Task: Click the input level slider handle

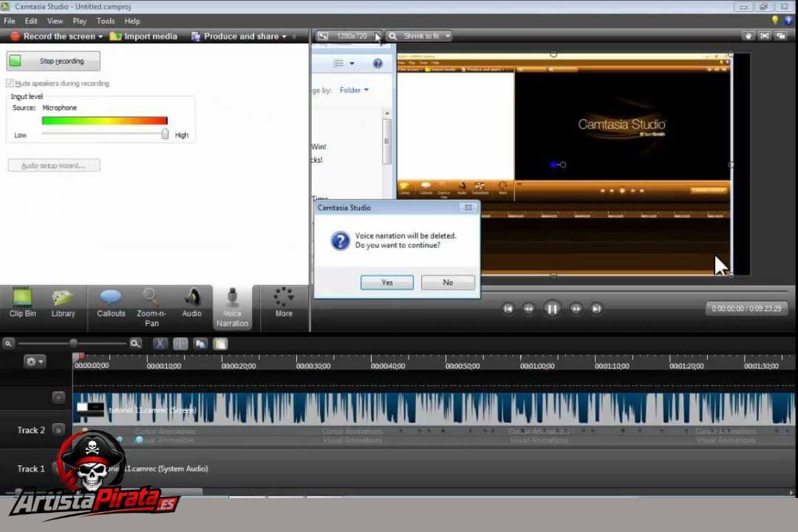Action: (x=165, y=134)
